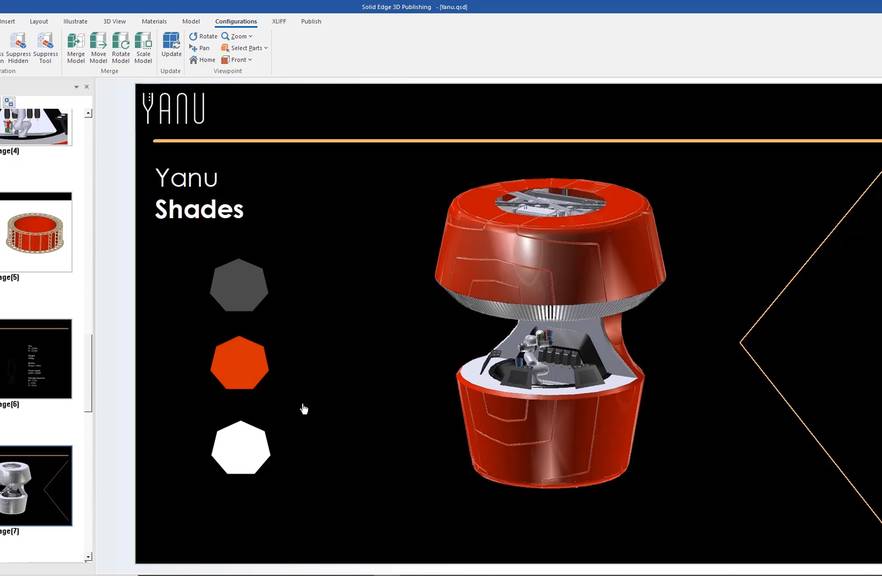Open the Zoom dropdown
Viewport: 882px width, 576px height.
tap(237, 36)
